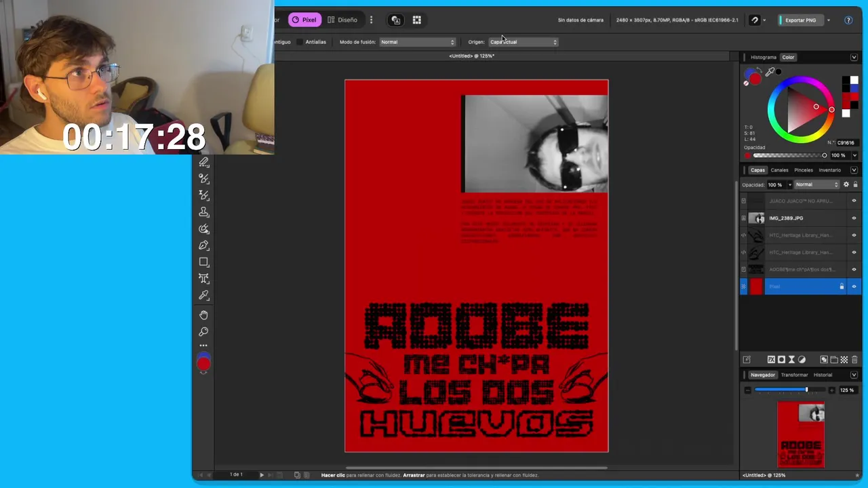Viewport: 868px width, 488px height.
Task: Open the Inventario tab
Action: click(830, 170)
